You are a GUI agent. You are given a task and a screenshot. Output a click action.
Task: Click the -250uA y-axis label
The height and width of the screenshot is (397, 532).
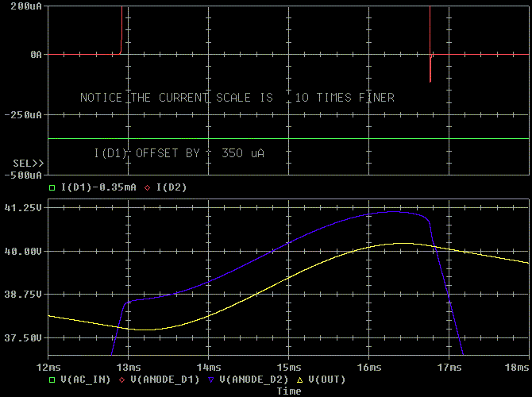pyautogui.click(x=24, y=115)
